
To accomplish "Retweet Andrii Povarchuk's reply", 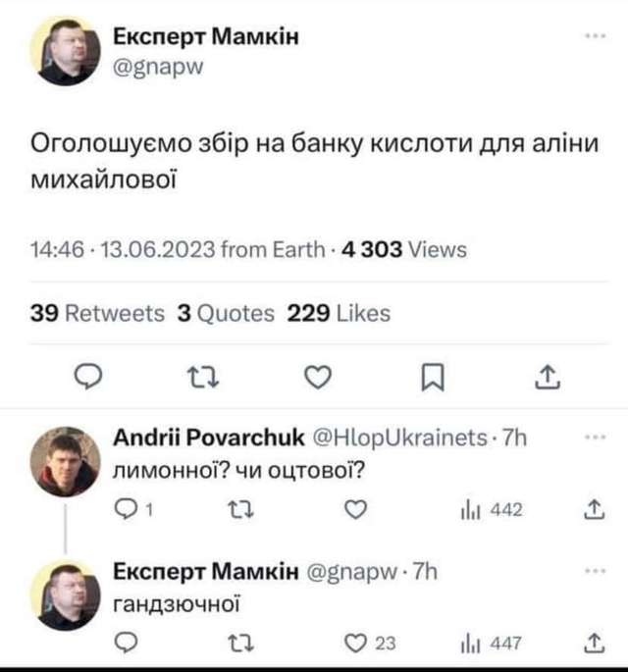I will coord(239,509).
